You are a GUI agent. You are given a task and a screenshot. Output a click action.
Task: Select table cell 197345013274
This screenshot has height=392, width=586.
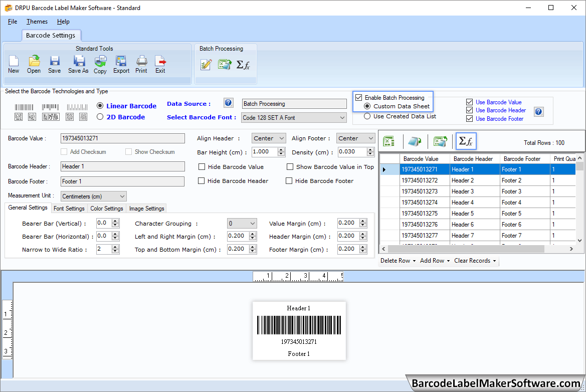(425, 202)
